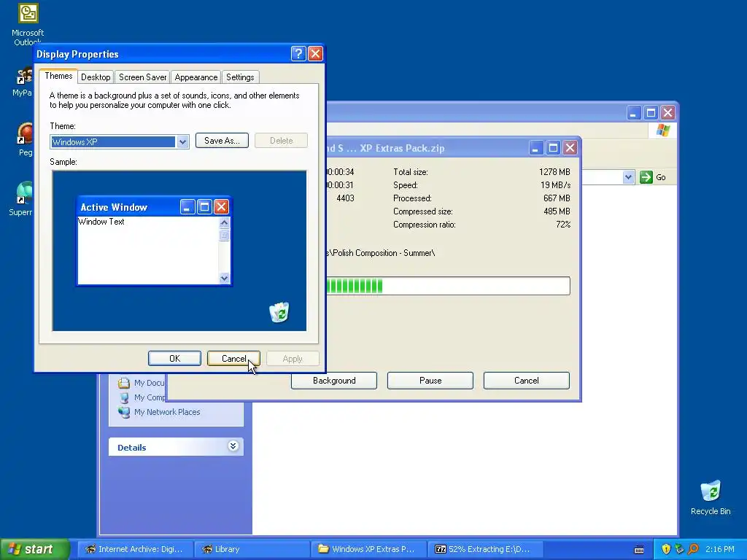Screen dimensions: 747x560
Task: Click the help question mark in Display Properties
Action: (298, 53)
